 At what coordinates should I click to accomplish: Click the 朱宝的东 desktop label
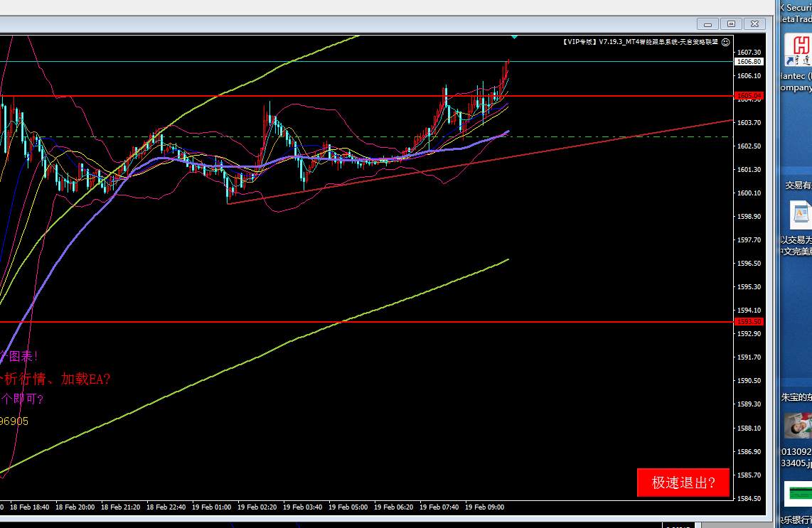796,397
